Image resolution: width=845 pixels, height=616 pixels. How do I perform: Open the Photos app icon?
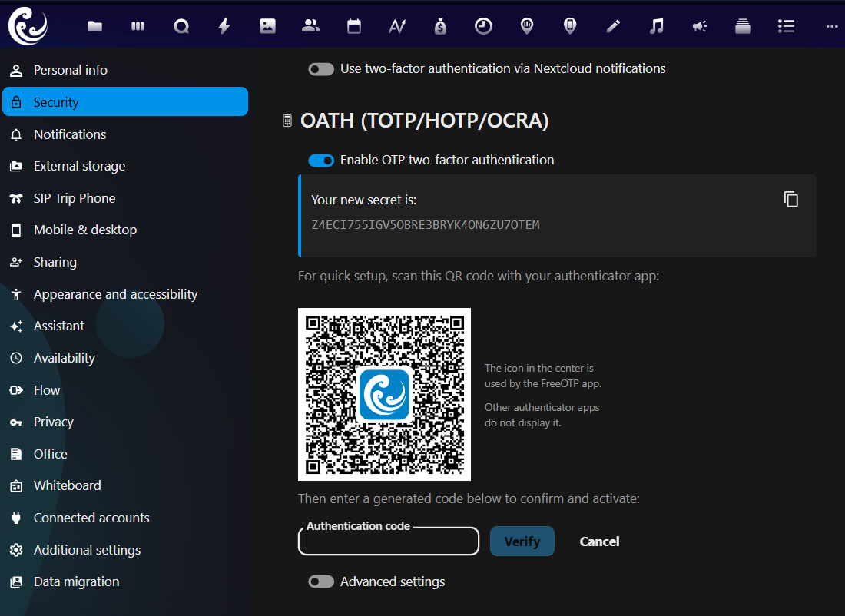tap(267, 26)
